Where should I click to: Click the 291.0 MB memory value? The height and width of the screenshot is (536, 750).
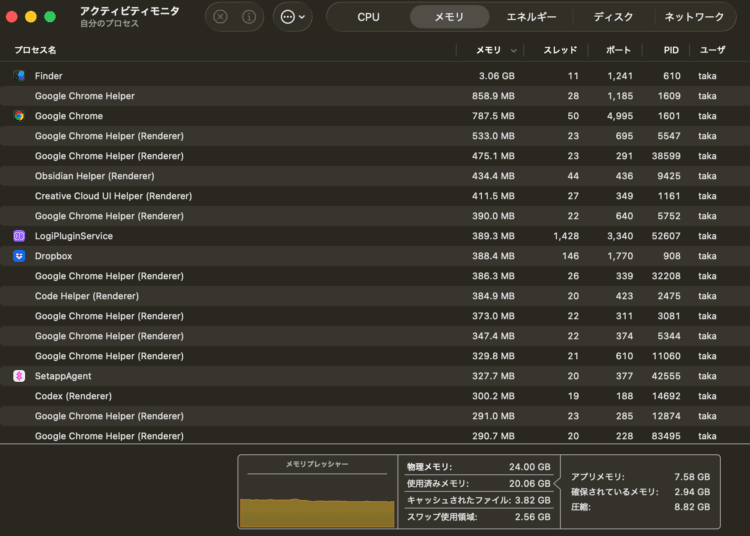[493, 416]
